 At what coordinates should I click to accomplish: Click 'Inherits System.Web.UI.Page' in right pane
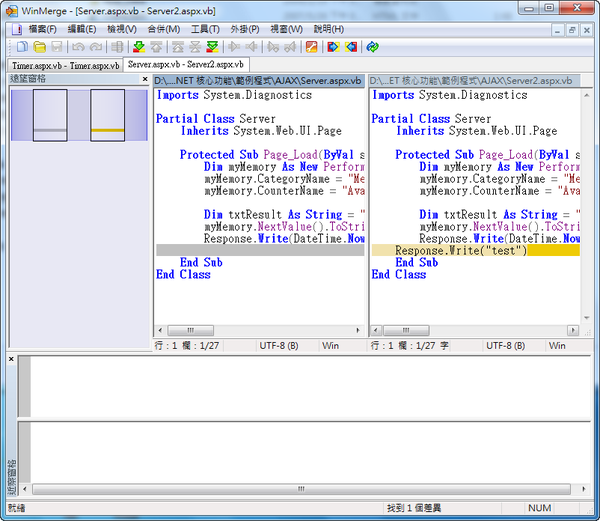coord(476,131)
